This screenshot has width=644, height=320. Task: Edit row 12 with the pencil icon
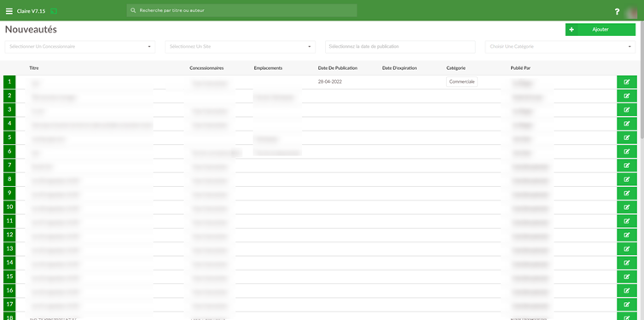click(x=627, y=235)
